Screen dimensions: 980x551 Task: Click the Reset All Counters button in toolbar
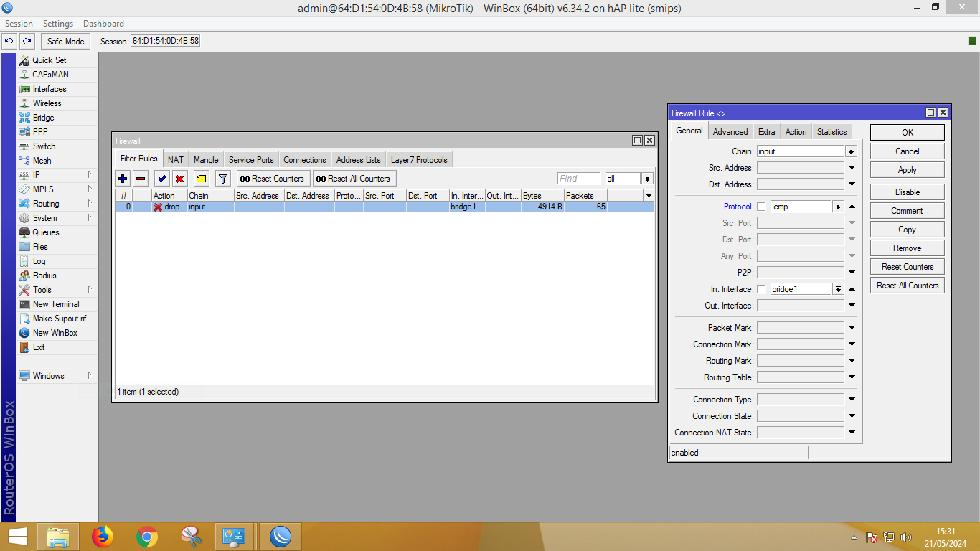354,179
